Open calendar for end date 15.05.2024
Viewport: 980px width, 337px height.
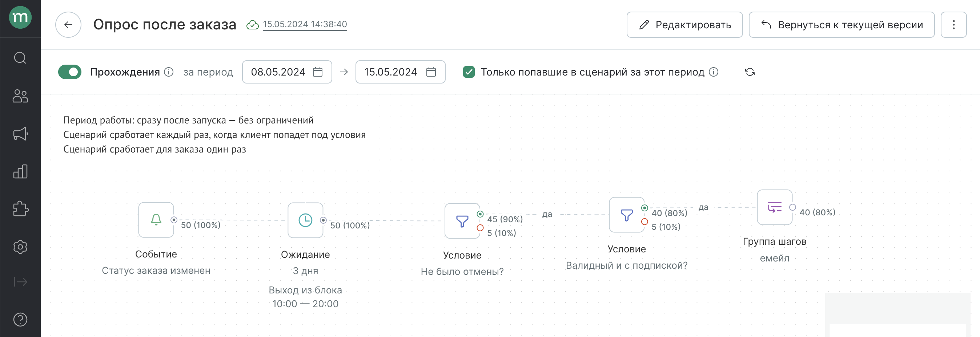431,72
